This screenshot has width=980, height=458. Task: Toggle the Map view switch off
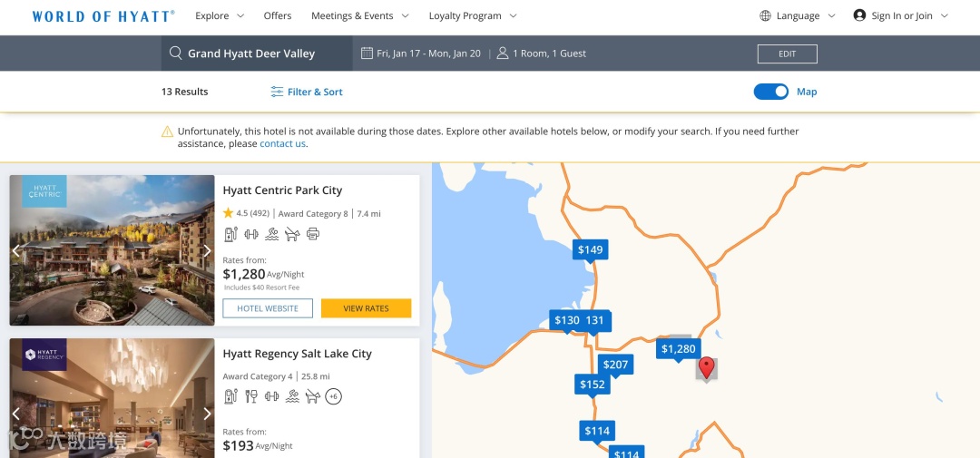coord(771,92)
